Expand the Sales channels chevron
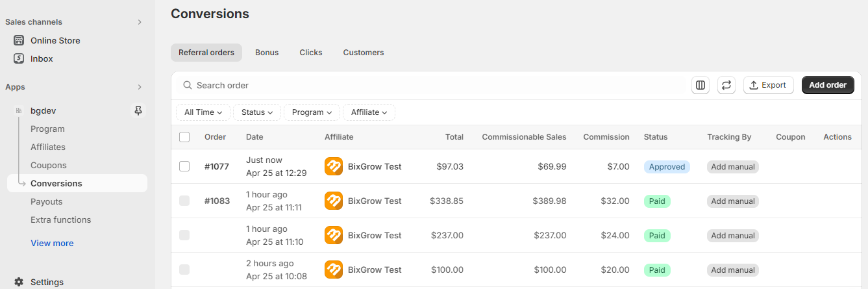The width and height of the screenshot is (868, 289). [x=139, y=22]
